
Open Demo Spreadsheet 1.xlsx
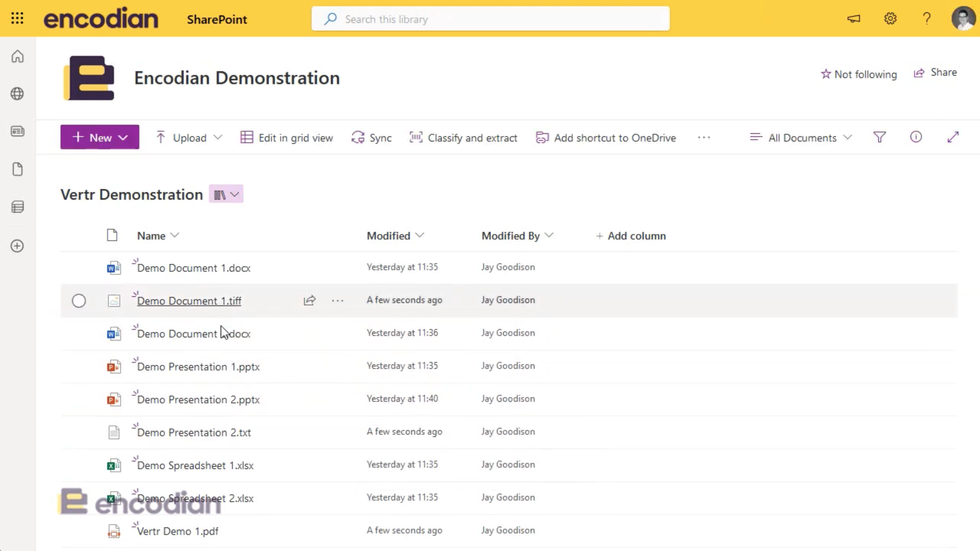pyautogui.click(x=195, y=465)
